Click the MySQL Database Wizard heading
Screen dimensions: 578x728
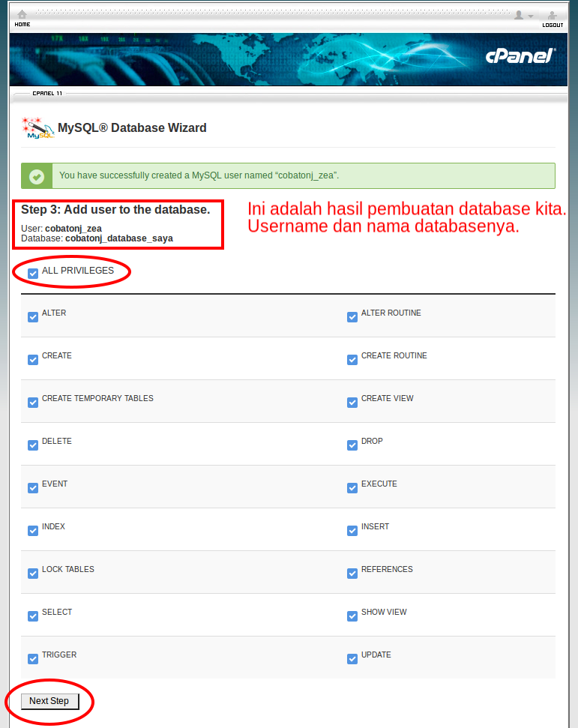pyautogui.click(x=132, y=127)
